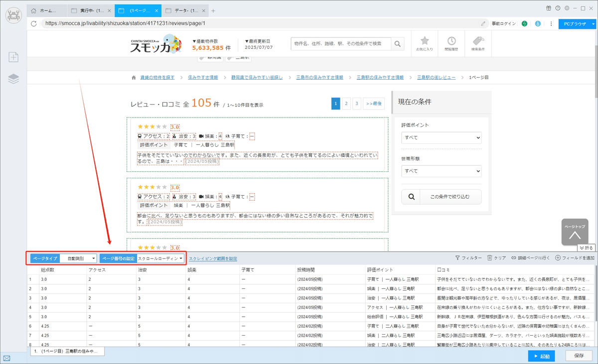Switch to the ホーム tab
Screen dimensions: 598x364
click(47, 10)
